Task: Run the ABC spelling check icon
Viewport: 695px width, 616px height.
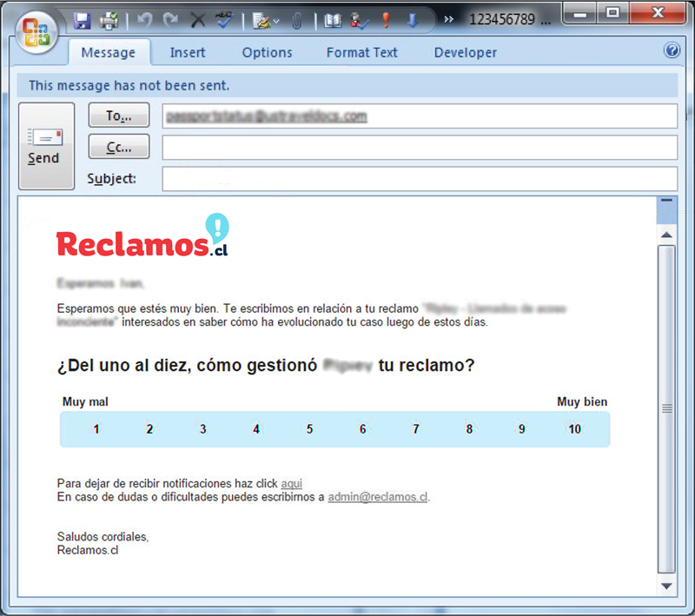Action: (224, 20)
